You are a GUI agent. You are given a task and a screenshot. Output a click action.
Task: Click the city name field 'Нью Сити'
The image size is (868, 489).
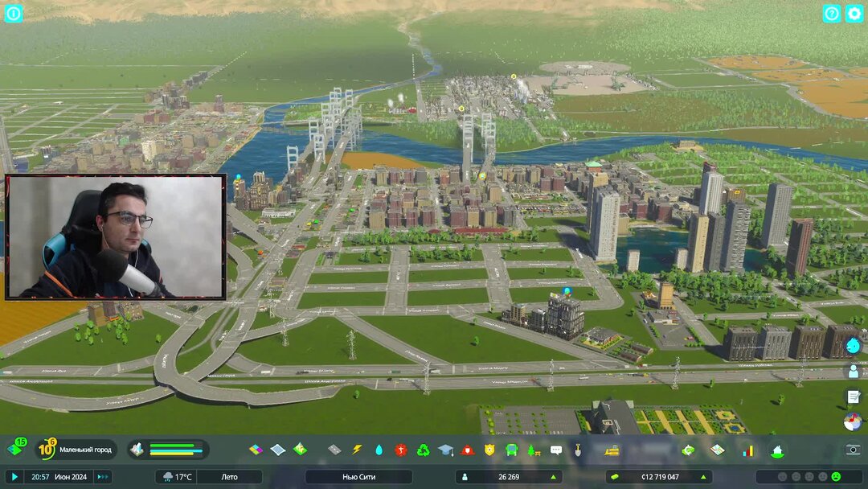pos(358,476)
